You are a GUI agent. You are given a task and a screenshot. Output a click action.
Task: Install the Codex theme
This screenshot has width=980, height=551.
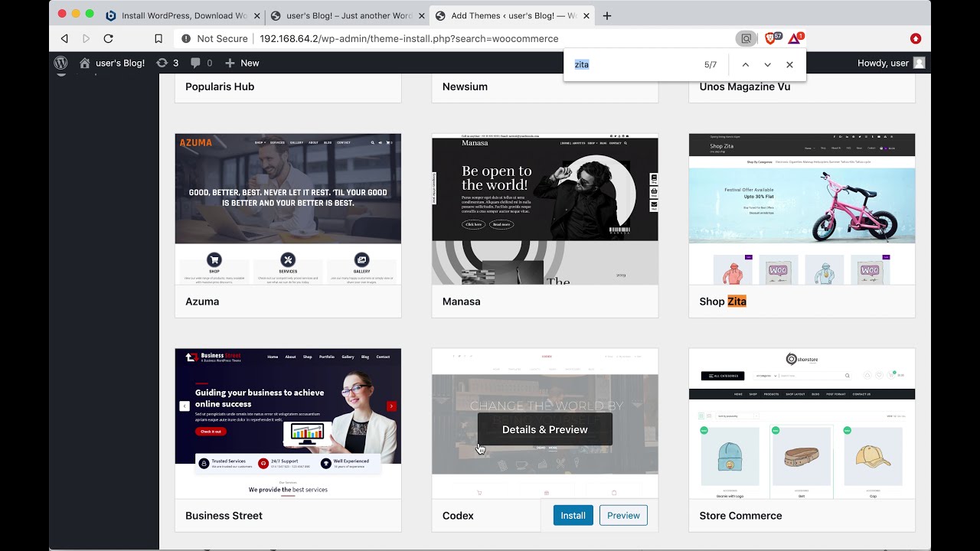click(573, 515)
